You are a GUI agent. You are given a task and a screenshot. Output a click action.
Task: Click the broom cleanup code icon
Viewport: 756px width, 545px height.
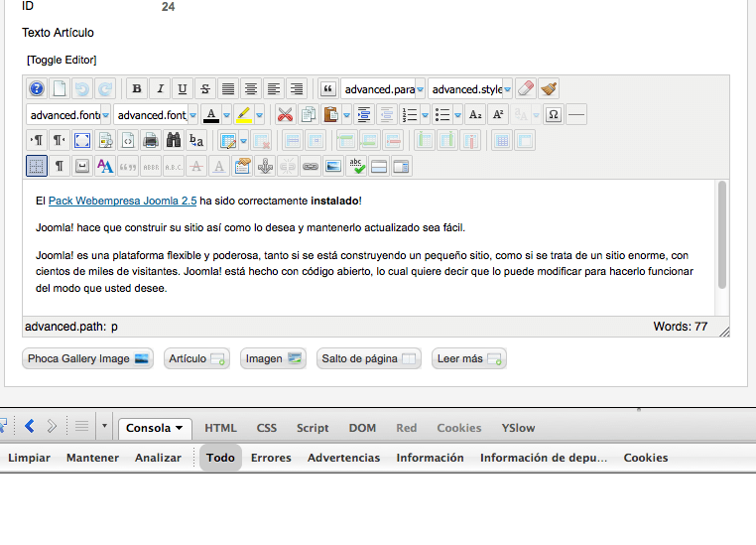click(549, 88)
